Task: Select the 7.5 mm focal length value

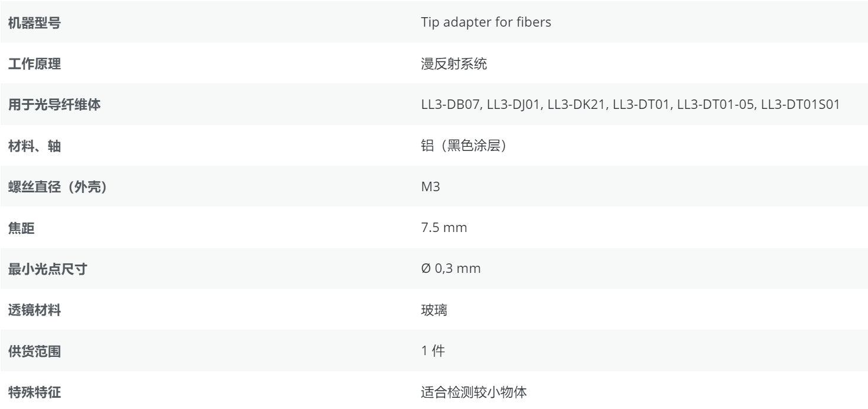Action: click(x=444, y=228)
